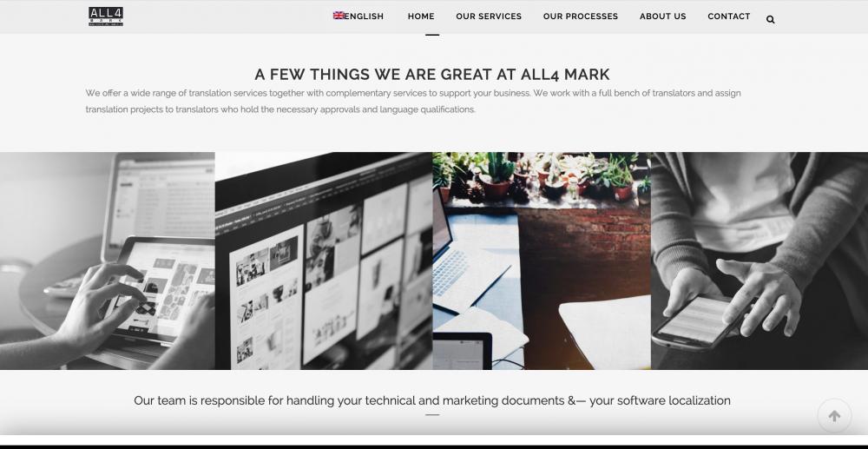
Task: Open the OUR SERVICES menu
Action: [489, 16]
